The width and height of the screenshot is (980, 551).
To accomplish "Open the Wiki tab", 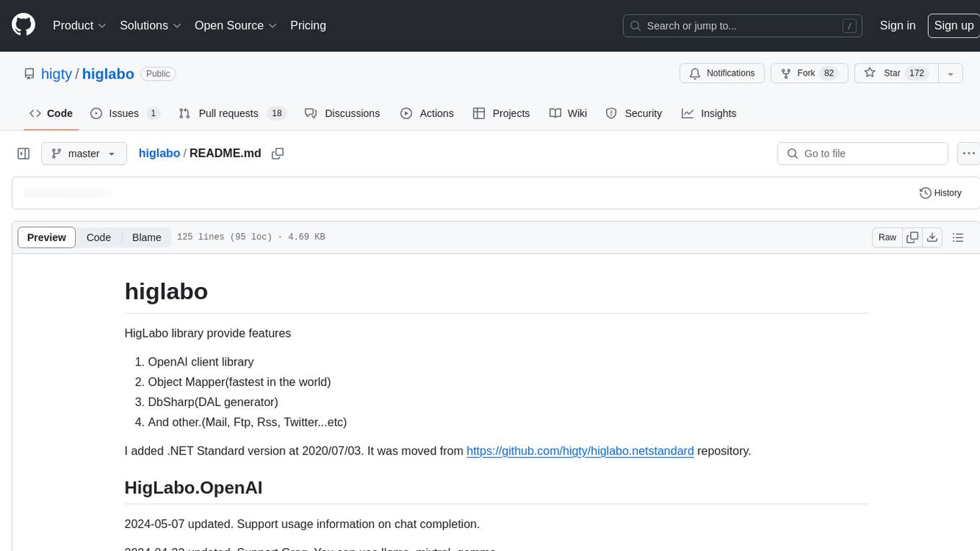I will (x=568, y=113).
